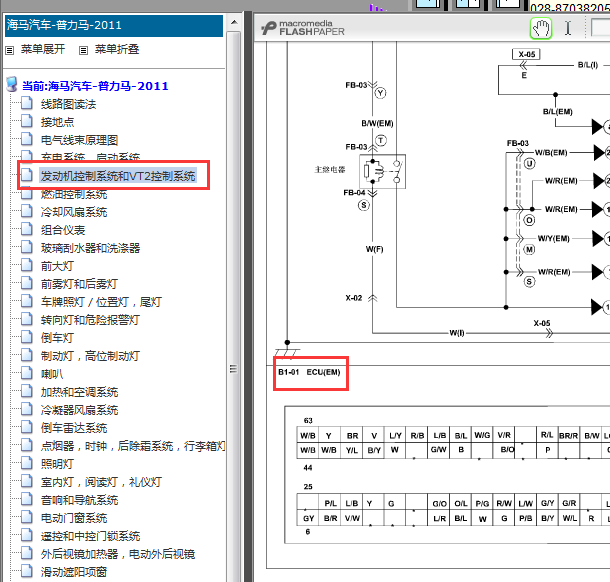Open 线路图读法 page
Screen dimensions: 610x582
point(68,104)
